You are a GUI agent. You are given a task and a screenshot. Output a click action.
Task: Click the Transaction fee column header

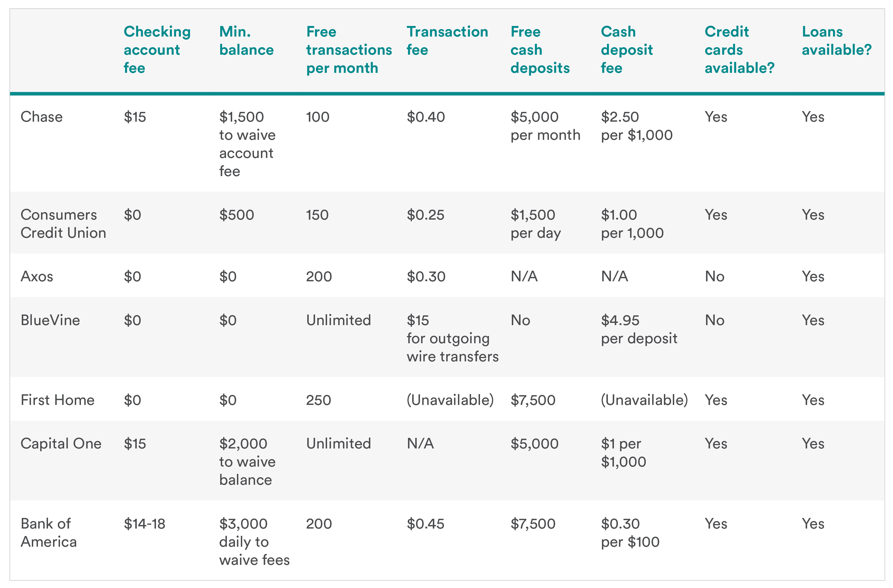447,41
